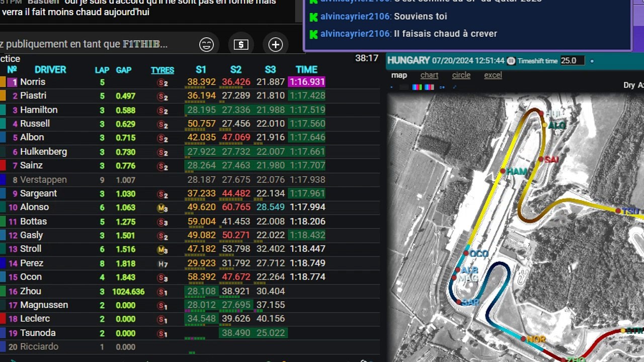Click the S2 column header
The height and width of the screenshot is (362, 644).
pos(235,70)
